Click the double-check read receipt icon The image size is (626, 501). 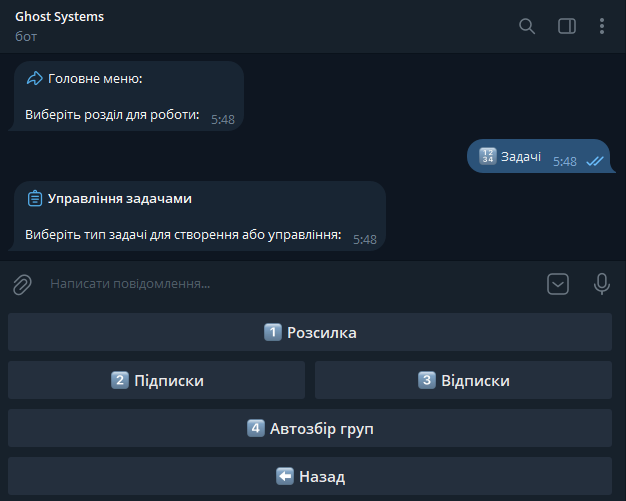[x=594, y=161]
